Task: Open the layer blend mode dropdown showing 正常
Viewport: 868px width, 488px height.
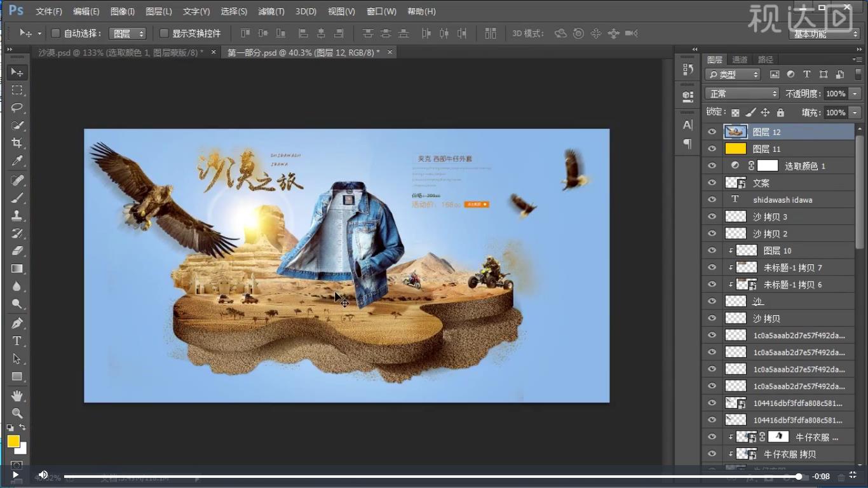Action: pos(741,93)
